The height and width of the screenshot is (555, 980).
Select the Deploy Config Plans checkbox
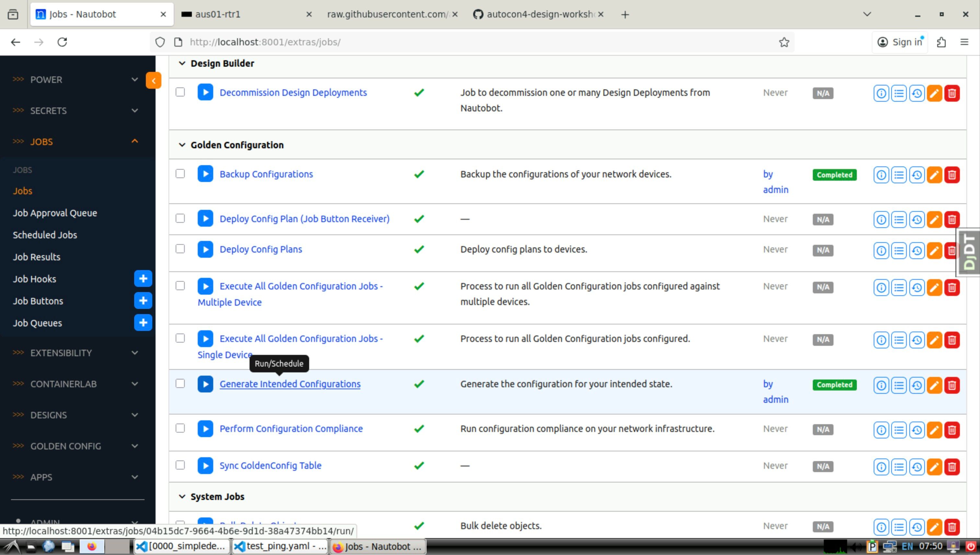click(x=180, y=249)
